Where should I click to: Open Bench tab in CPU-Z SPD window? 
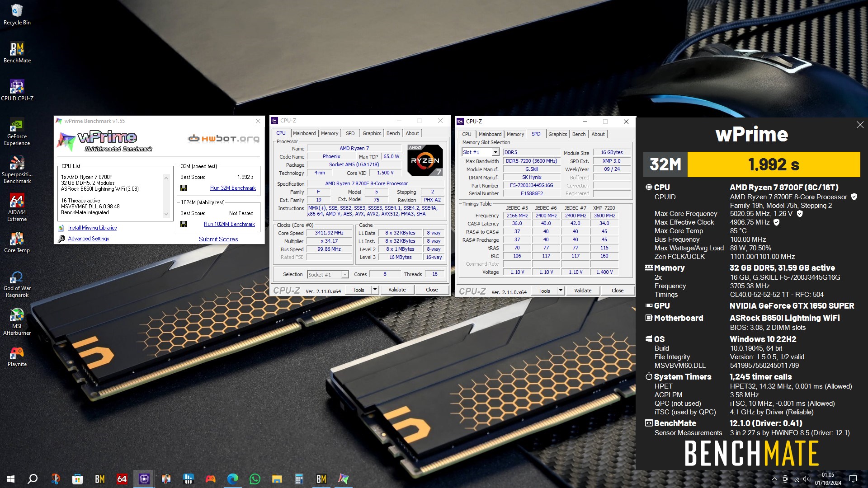point(579,134)
